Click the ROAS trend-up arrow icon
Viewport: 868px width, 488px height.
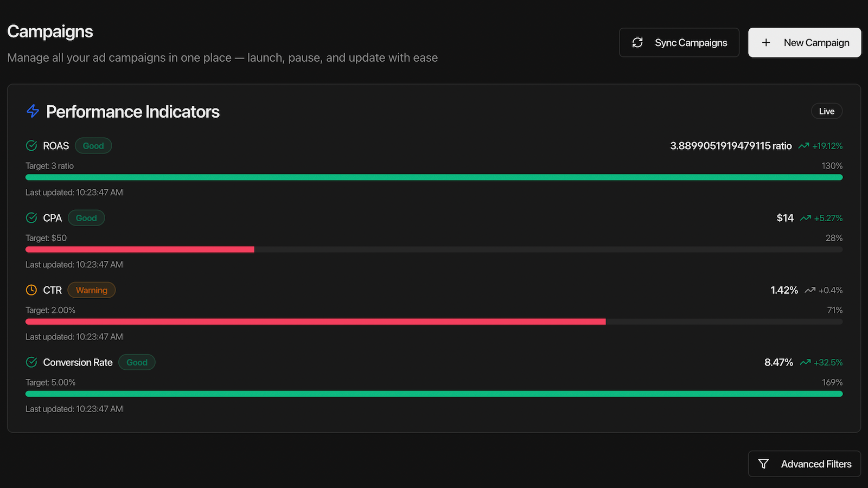[804, 146]
